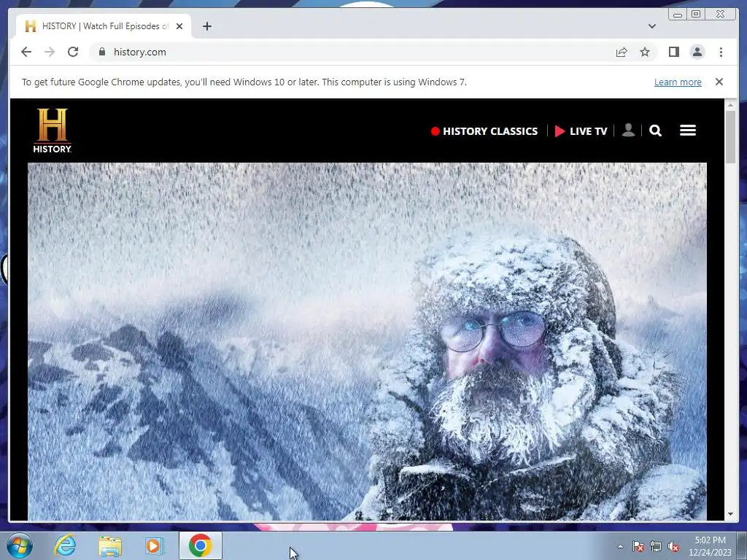Screen dimensions: 747x560
Task: Click the History channel logo
Action: tap(53, 131)
